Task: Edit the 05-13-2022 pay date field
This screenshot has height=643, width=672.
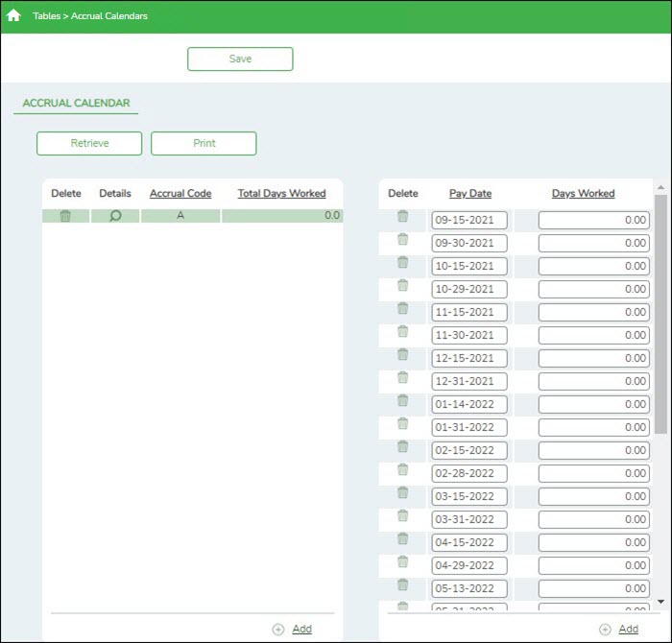Action: [469, 588]
